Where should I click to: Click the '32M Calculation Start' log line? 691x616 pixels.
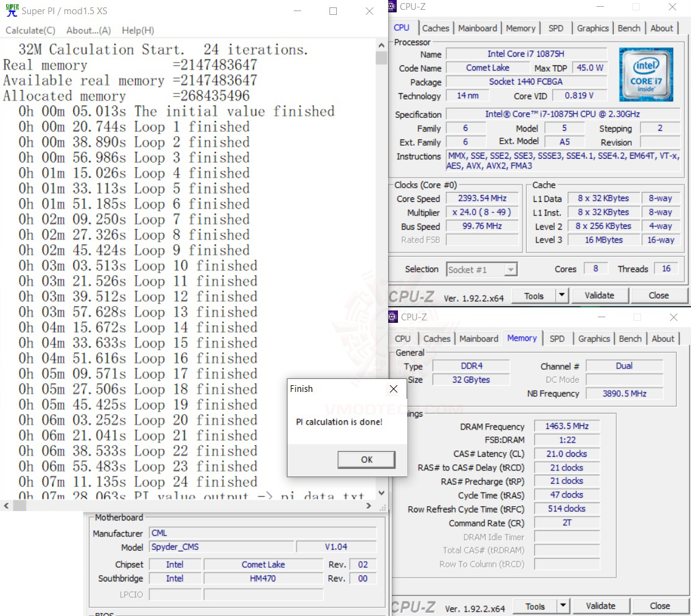163,49
